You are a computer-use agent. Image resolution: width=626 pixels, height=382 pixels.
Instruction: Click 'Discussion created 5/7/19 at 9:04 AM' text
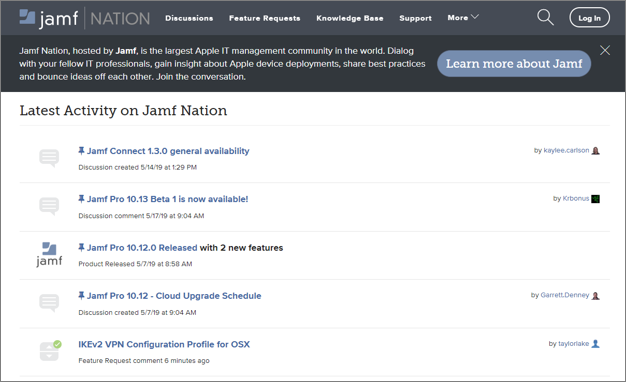(137, 313)
